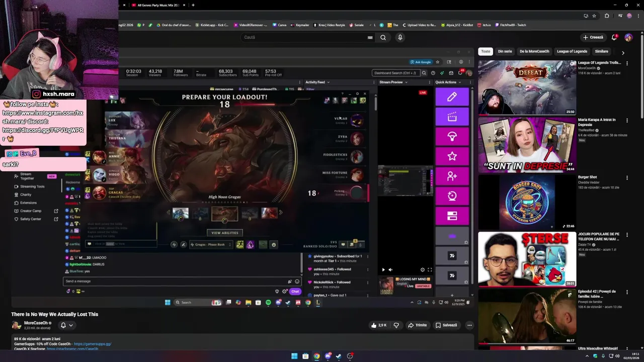Open Discord from the Windows taskbar

[x=328, y=356]
